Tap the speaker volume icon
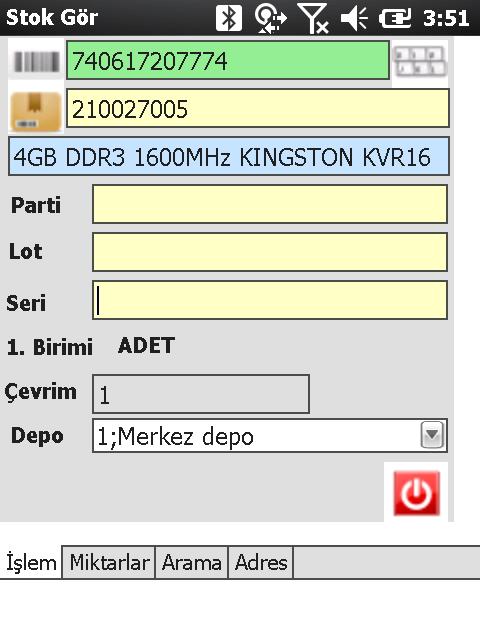The width and height of the screenshot is (480, 640). [x=354, y=18]
